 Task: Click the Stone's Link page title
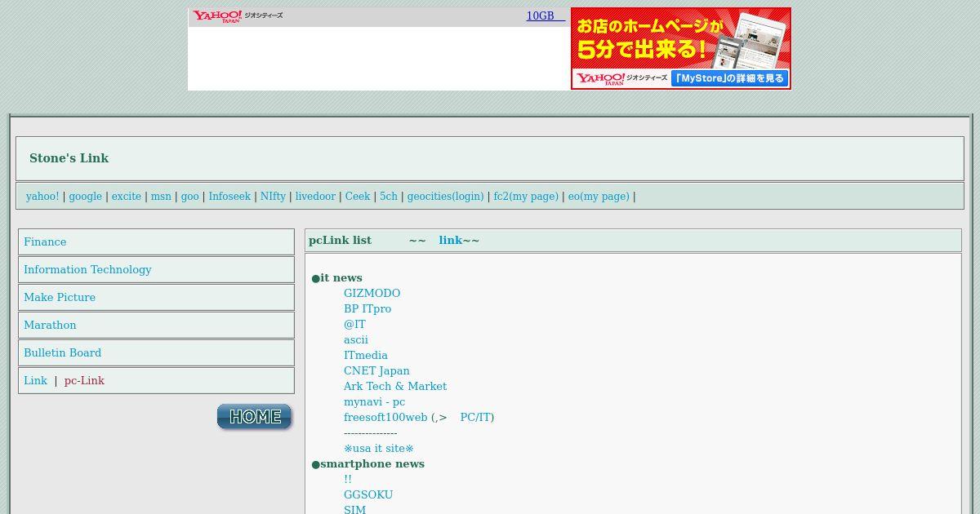tap(69, 158)
